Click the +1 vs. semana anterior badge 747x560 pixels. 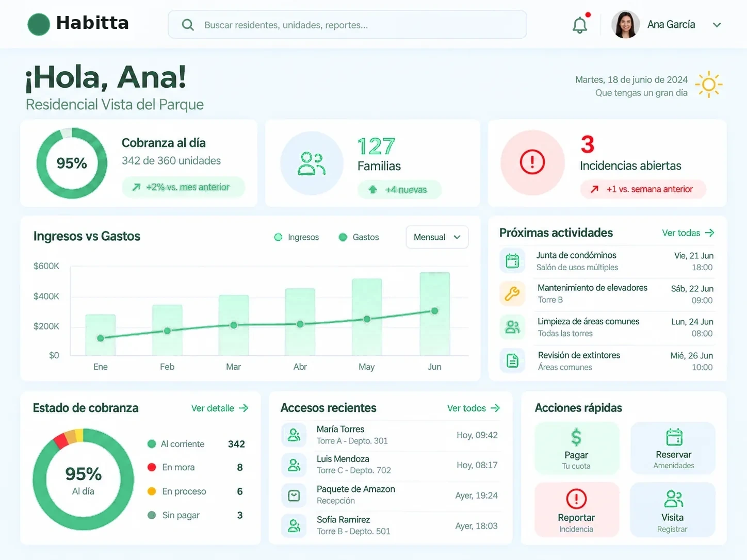(x=643, y=189)
